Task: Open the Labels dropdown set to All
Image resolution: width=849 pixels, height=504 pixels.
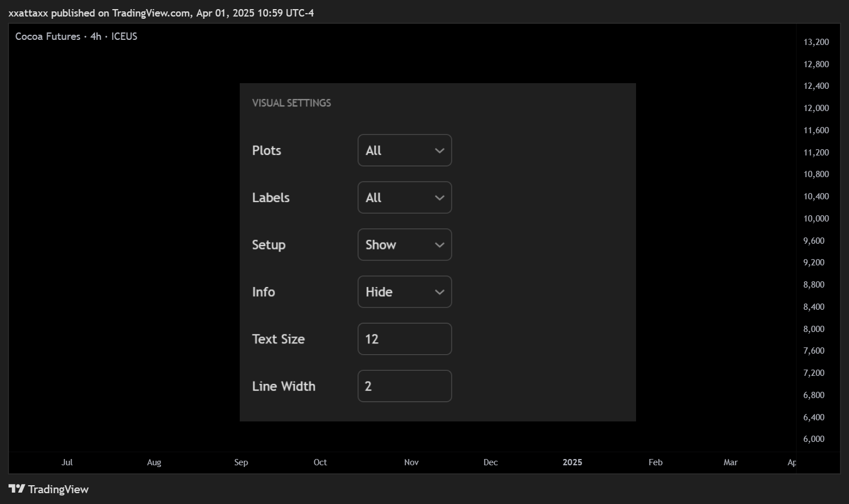Action: click(x=404, y=198)
